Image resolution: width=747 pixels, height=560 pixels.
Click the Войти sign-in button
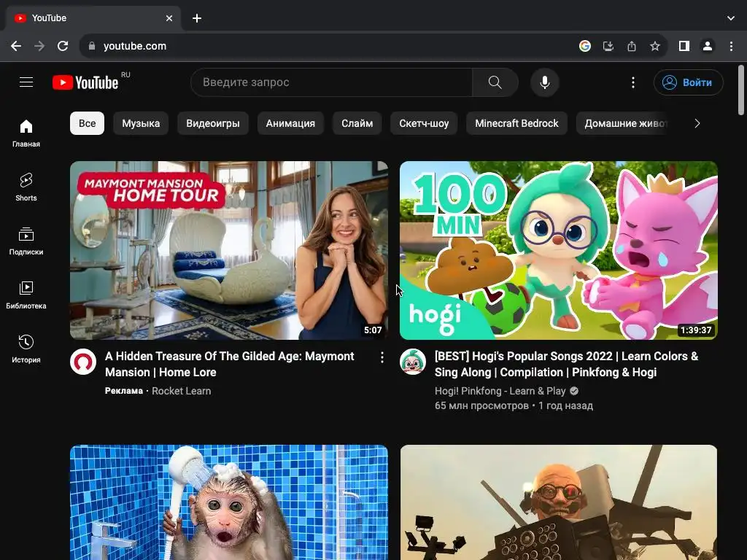[689, 82]
